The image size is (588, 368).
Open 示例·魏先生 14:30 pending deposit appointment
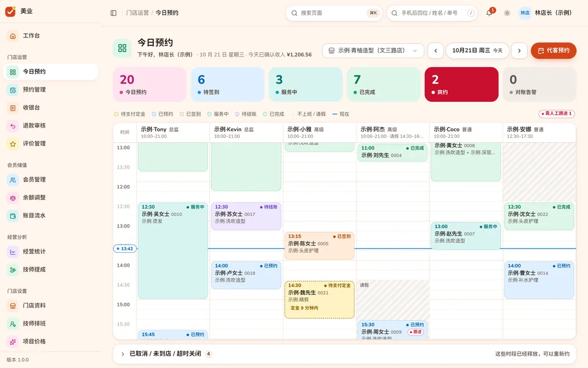(320, 300)
